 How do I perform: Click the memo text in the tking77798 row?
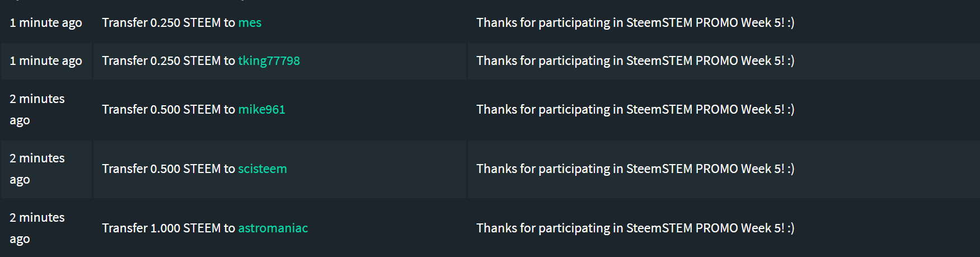tap(635, 61)
